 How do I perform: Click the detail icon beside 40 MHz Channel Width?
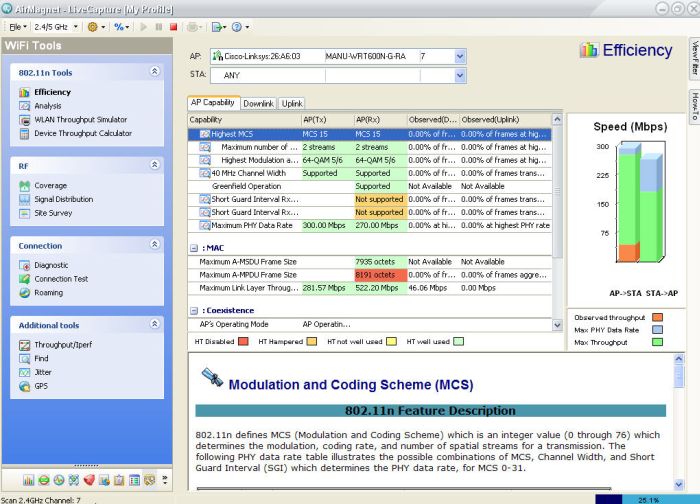204,173
